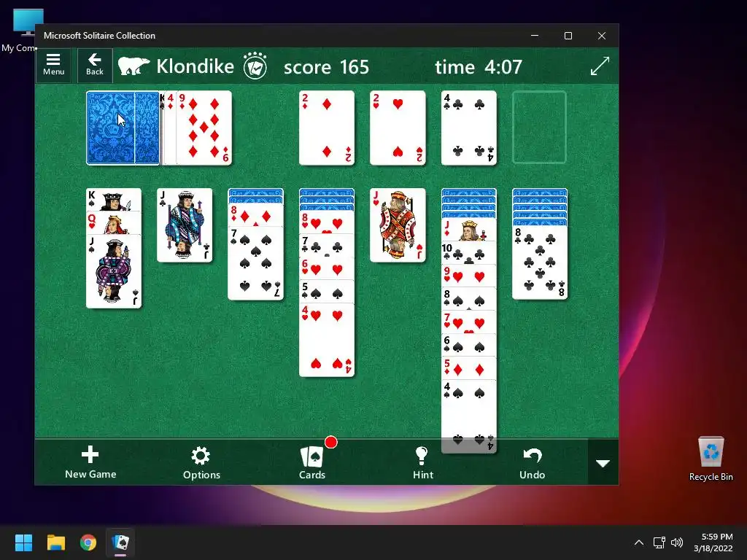Select the King of spades in column one
This screenshot has height=560, width=747.
(113, 200)
